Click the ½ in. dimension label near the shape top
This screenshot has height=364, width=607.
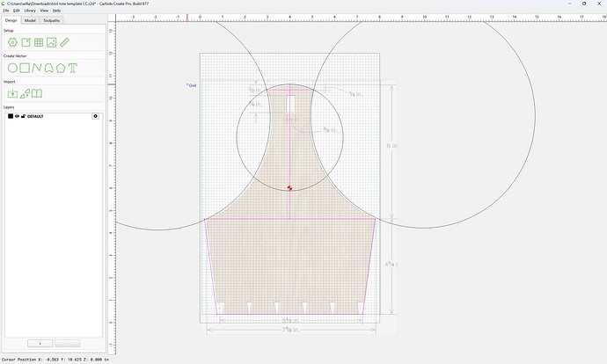coord(254,90)
